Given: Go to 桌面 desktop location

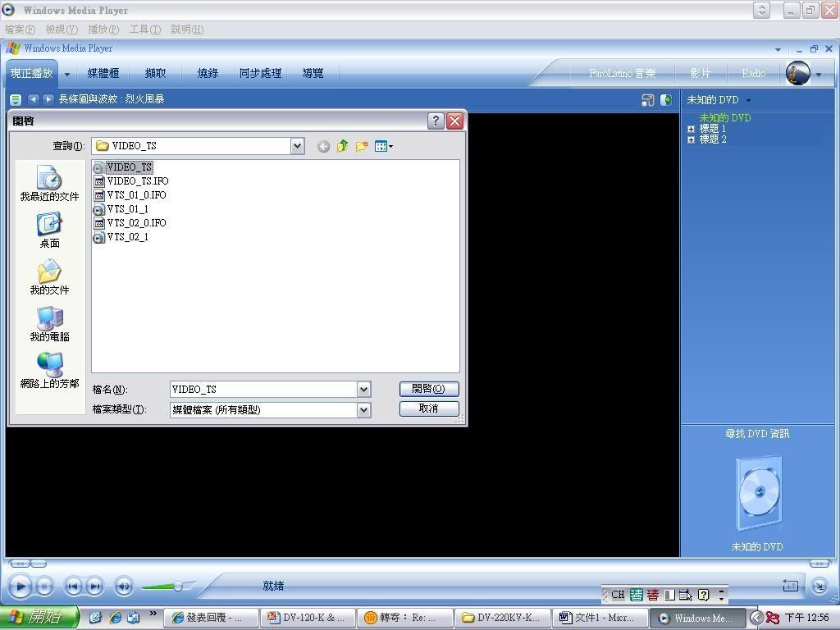Looking at the screenshot, I should (49, 231).
